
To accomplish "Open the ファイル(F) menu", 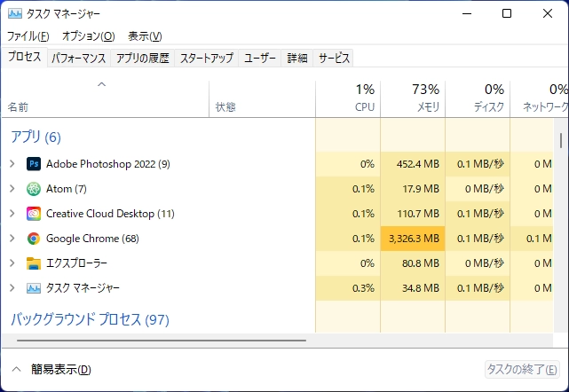I will pyautogui.click(x=28, y=36).
